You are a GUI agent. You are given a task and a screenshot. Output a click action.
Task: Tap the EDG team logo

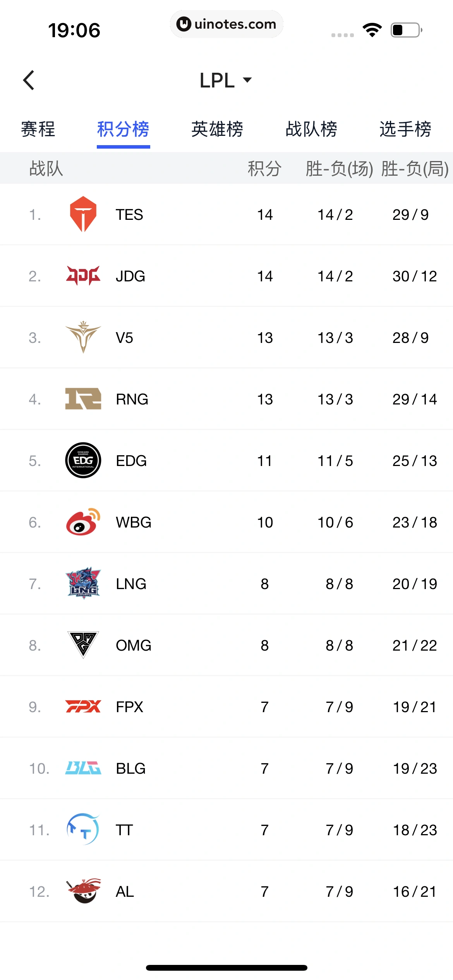[83, 460]
